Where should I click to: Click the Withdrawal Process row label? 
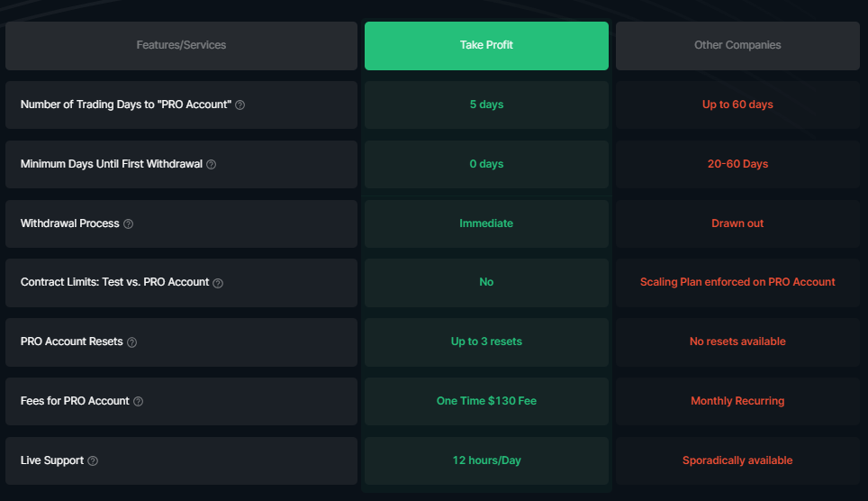69,223
